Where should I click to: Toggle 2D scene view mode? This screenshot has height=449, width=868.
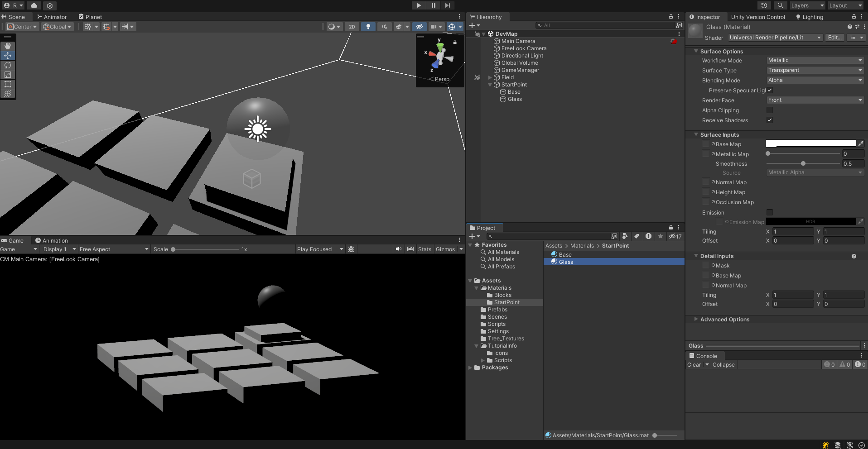(x=352, y=27)
